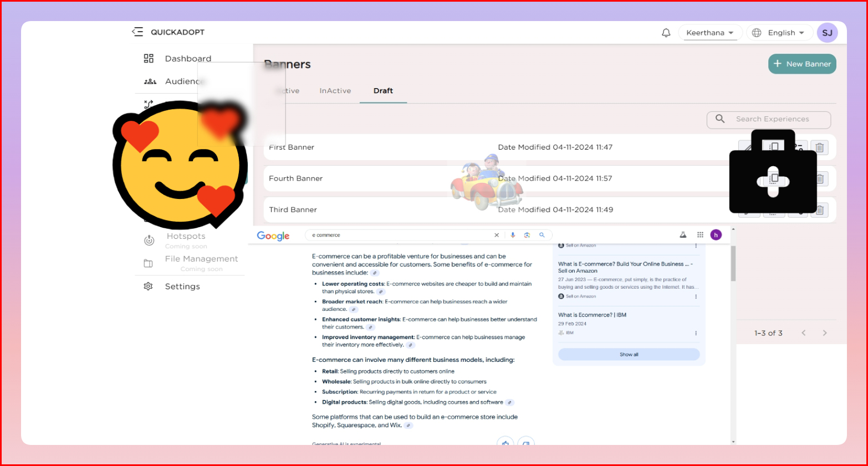Click source link chip after 'their customers.'

tap(371, 327)
